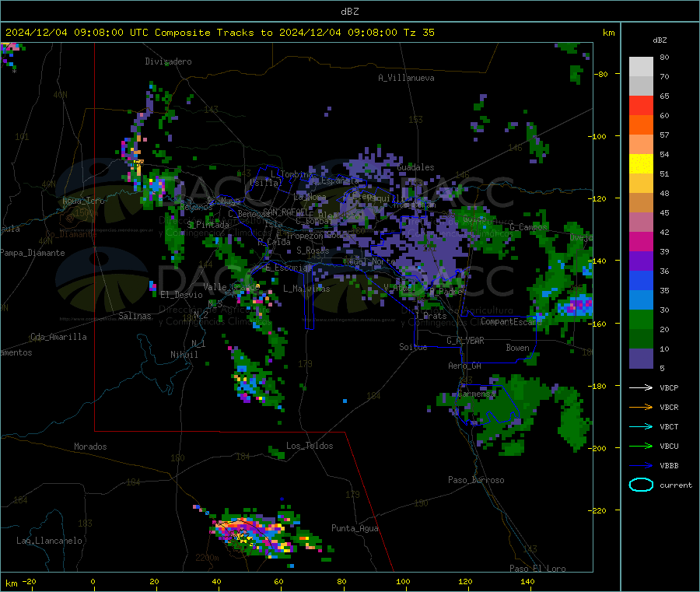Click the Los_Toldos map label

[310, 446]
